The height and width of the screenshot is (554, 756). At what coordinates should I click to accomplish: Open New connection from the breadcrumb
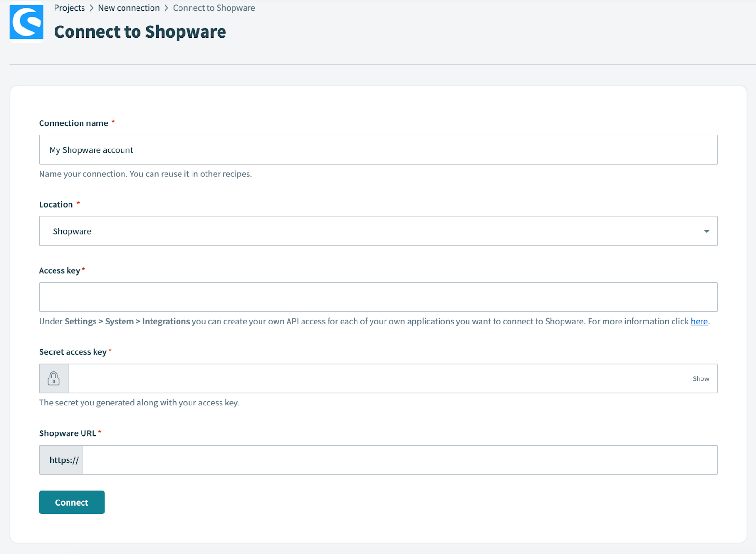[x=128, y=8]
